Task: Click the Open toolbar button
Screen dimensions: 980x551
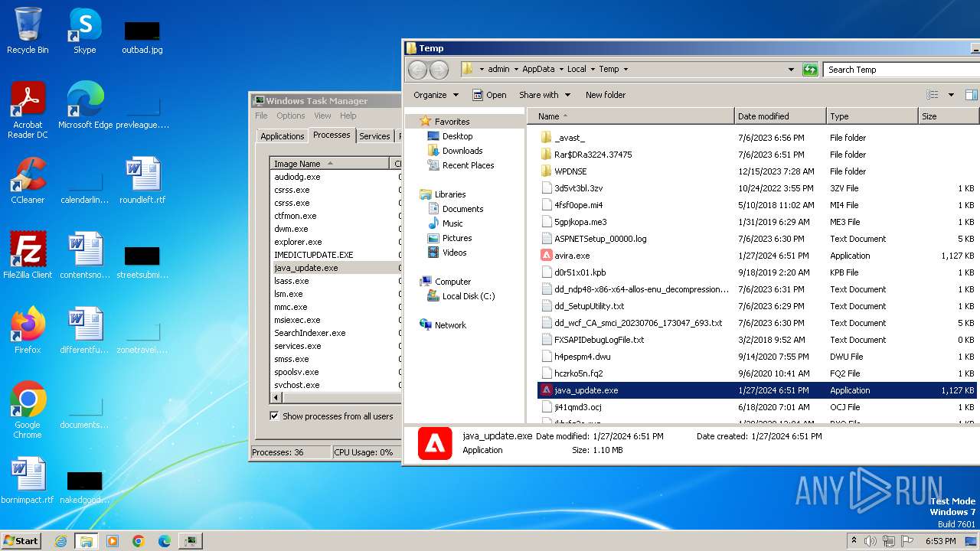Action: [x=489, y=95]
